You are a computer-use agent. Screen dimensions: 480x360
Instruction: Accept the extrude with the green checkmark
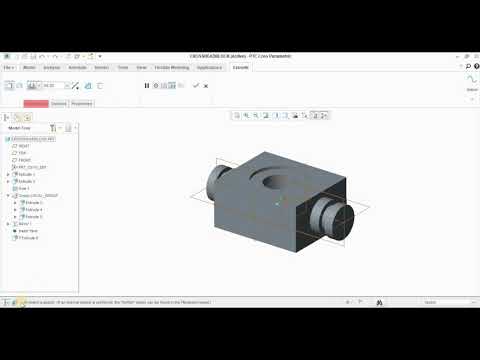click(x=196, y=86)
